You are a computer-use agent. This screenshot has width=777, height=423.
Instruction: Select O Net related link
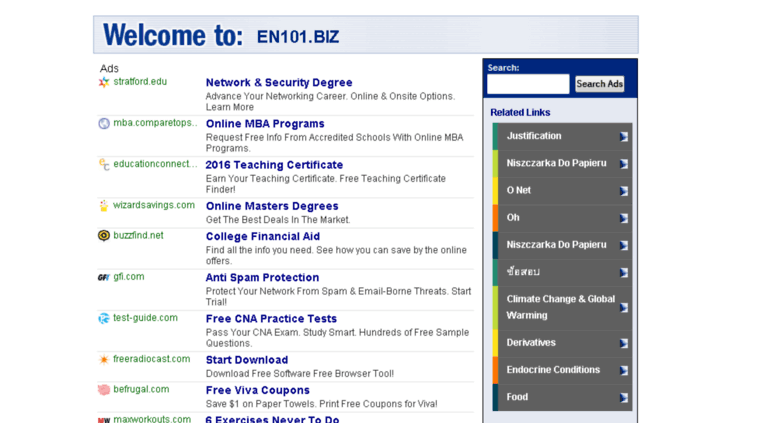click(x=518, y=190)
